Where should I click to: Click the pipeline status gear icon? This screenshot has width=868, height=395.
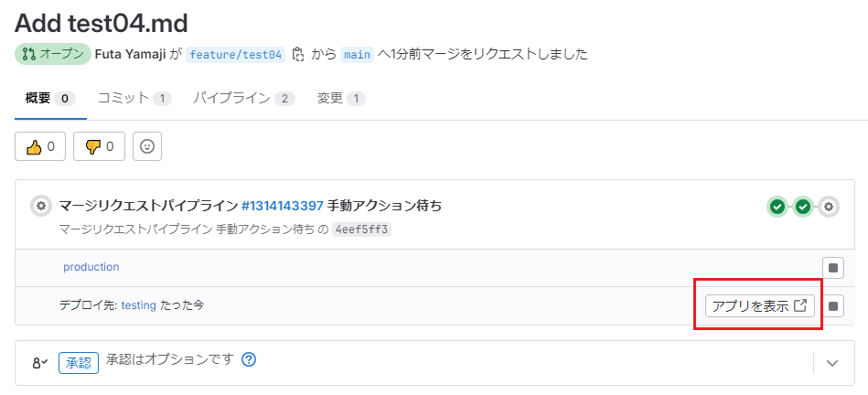[x=40, y=206]
